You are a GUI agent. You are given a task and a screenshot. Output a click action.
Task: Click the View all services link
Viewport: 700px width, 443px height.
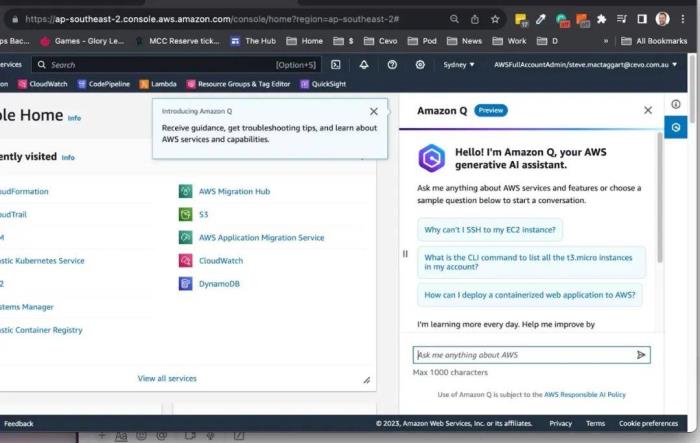(167, 378)
